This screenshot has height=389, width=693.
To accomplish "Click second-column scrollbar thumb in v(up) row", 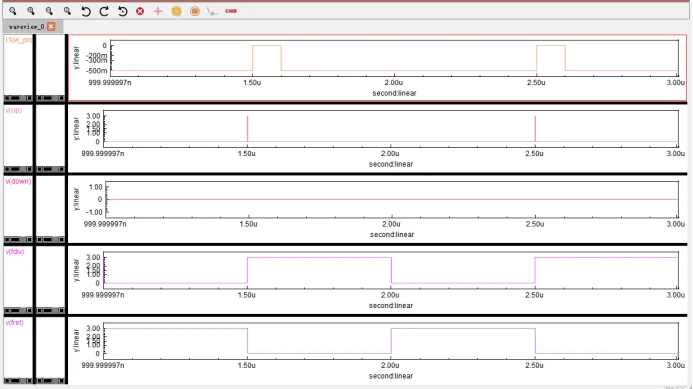I will (x=48, y=169).
